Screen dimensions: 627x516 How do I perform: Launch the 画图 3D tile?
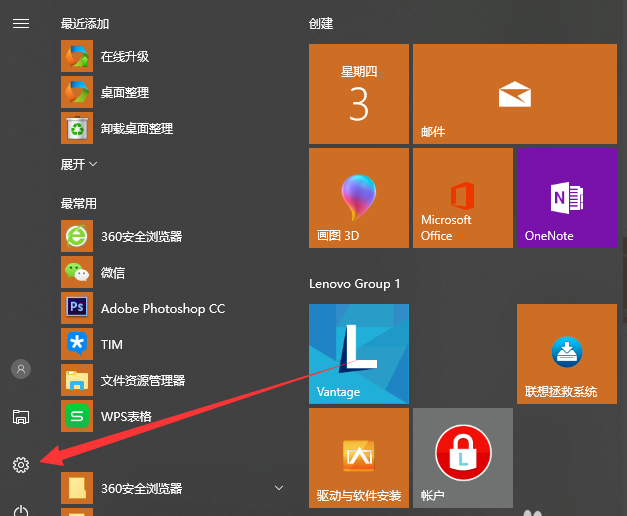(x=359, y=198)
